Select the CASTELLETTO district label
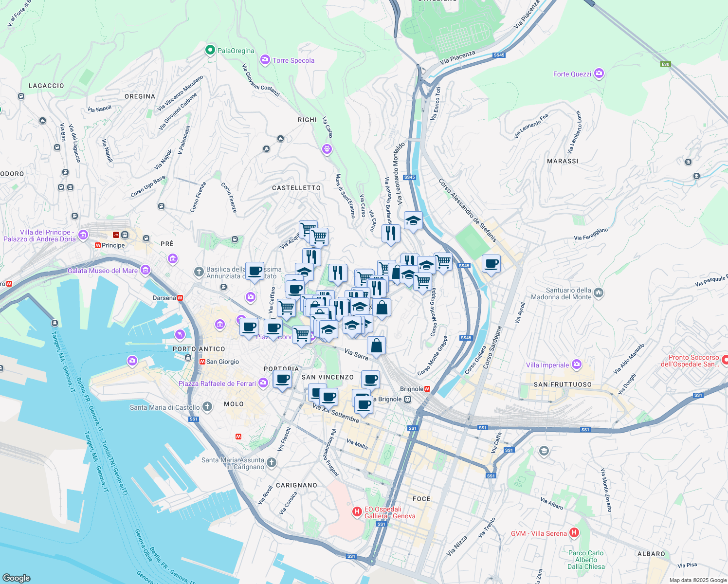This screenshot has height=584, width=728. pos(296,188)
